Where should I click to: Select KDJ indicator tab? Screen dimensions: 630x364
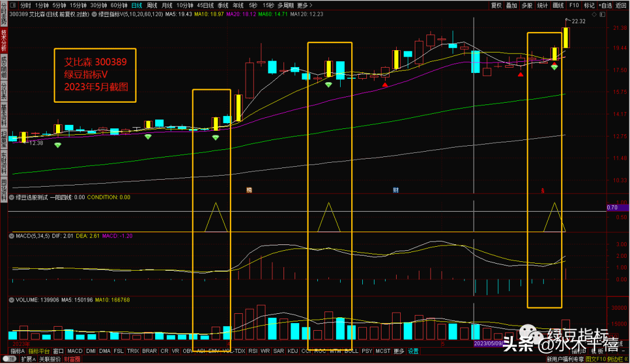[x=292, y=351]
